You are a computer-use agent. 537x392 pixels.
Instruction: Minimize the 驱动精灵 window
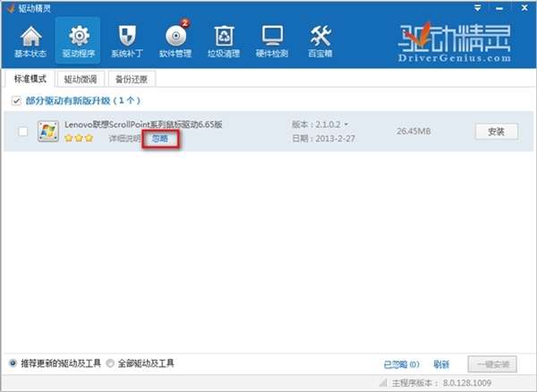tap(499, 8)
